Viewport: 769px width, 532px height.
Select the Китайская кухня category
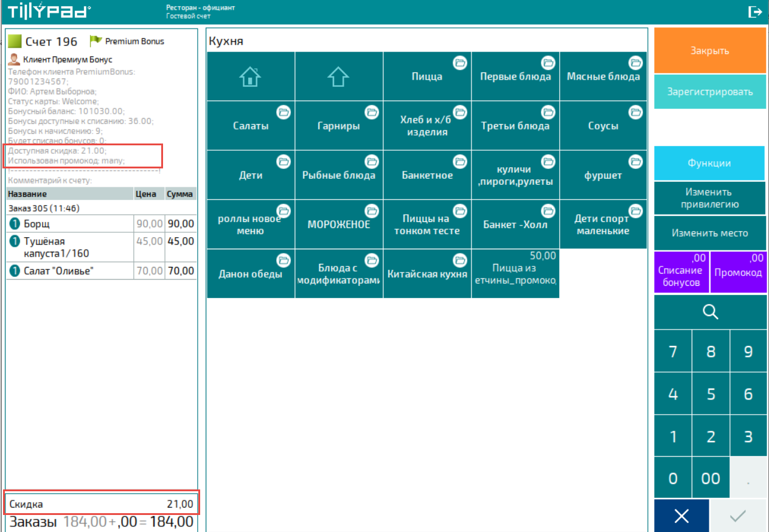pos(427,274)
